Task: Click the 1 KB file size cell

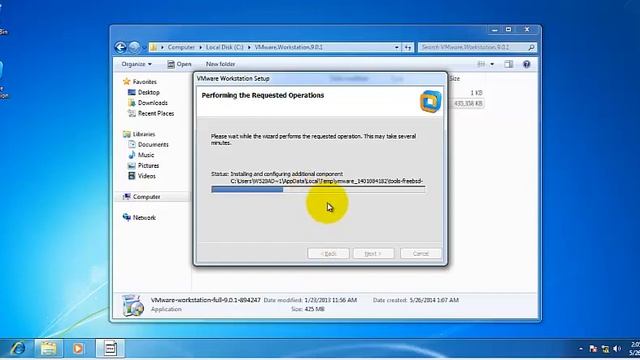Action: pos(476,93)
